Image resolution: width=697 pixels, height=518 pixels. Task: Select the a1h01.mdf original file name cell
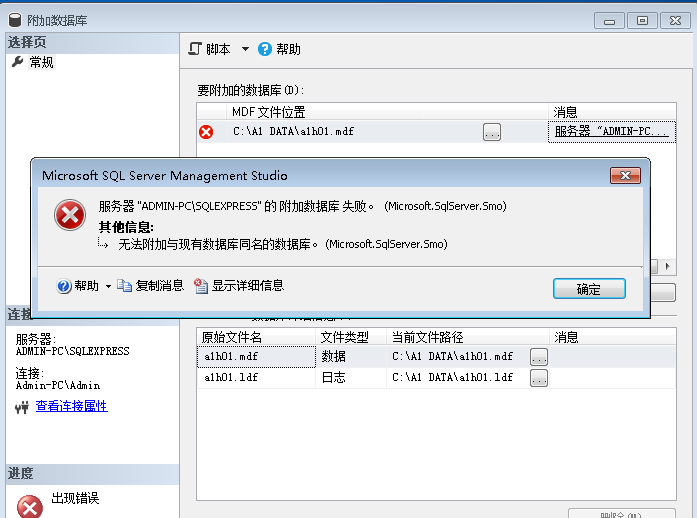tap(256, 357)
